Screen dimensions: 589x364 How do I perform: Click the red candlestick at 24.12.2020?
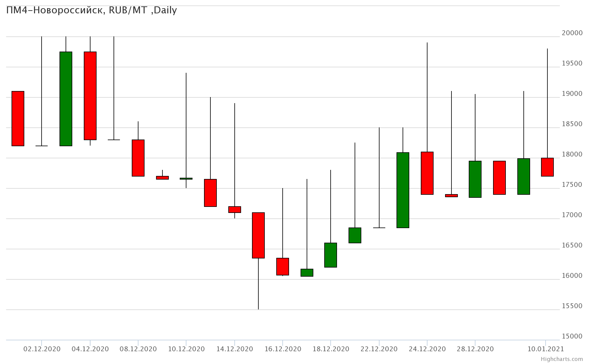pos(427,173)
